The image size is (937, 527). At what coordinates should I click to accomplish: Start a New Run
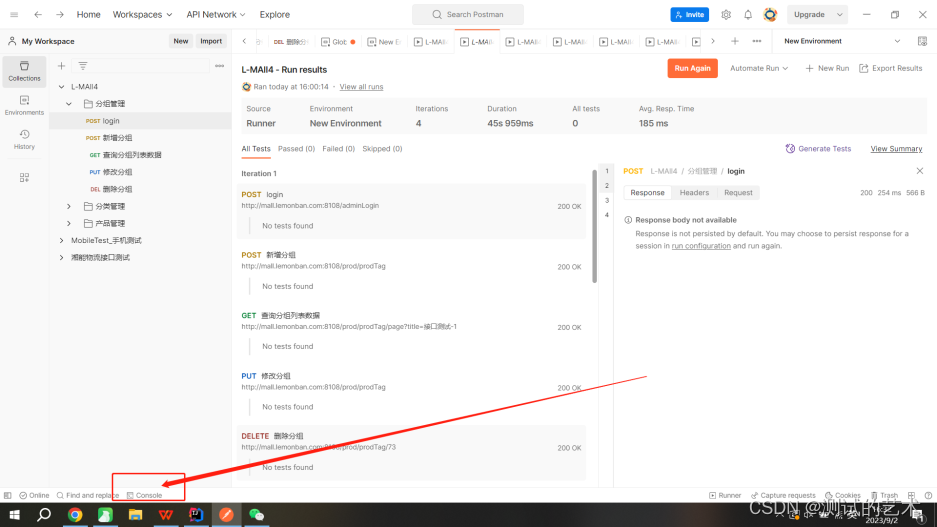pos(827,68)
